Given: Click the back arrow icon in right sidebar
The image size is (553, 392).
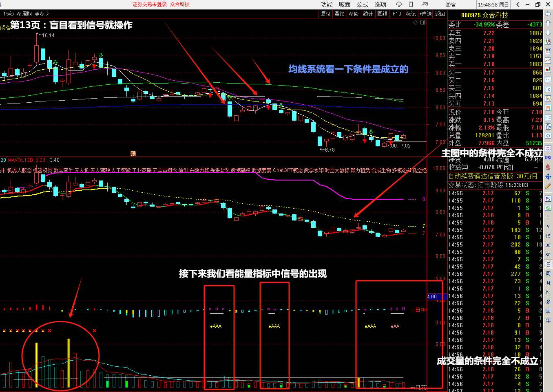Looking at the screenshot, I should click(x=548, y=14).
